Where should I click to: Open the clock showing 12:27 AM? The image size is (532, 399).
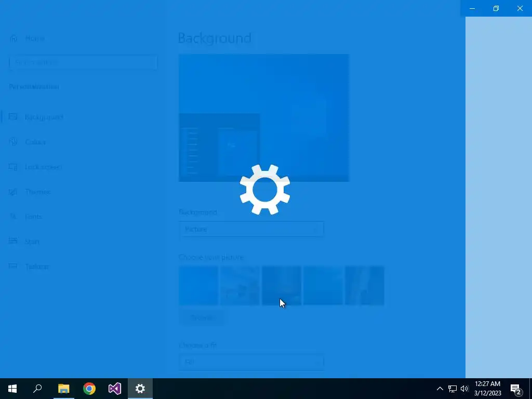click(487, 389)
